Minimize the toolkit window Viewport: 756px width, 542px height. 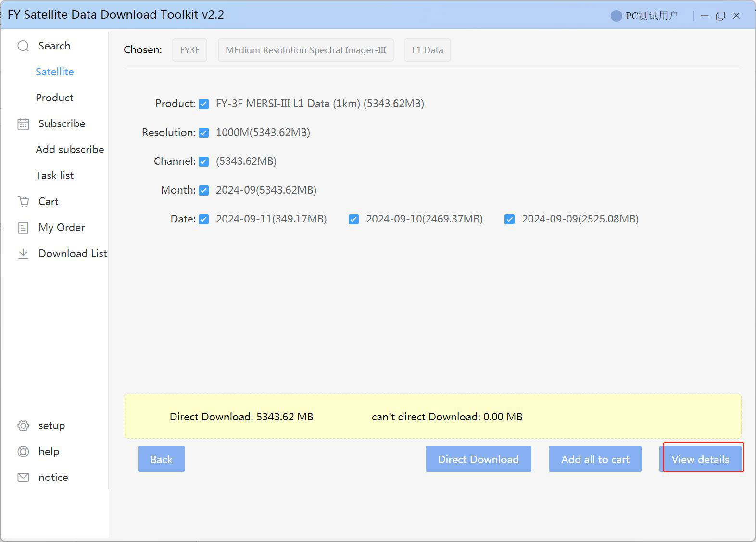point(705,16)
